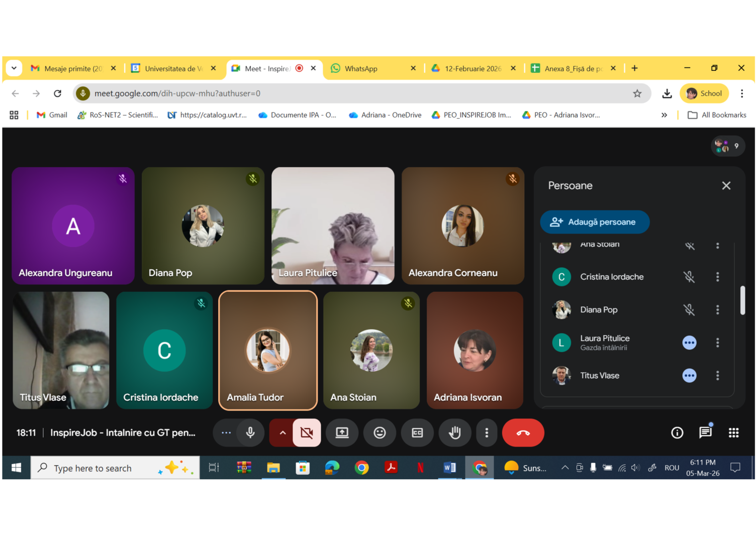Switch to the Mesaje primite Gmail tab
Image resolution: width=756 pixels, height=548 pixels.
pos(73,68)
